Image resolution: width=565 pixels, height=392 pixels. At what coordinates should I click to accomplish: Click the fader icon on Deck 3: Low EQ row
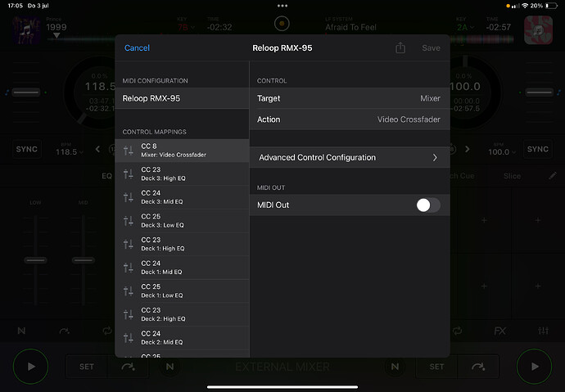(x=129, y=221)
